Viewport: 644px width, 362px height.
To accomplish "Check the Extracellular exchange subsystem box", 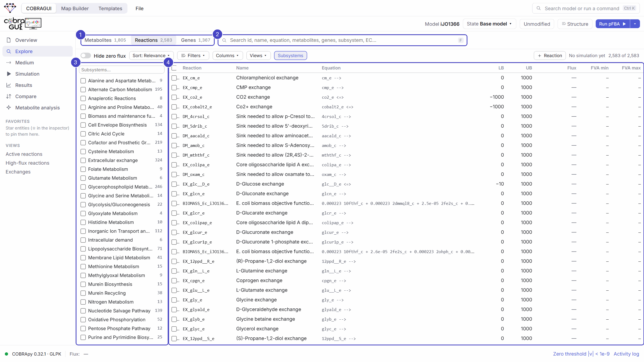I will (x=83, y=160).
